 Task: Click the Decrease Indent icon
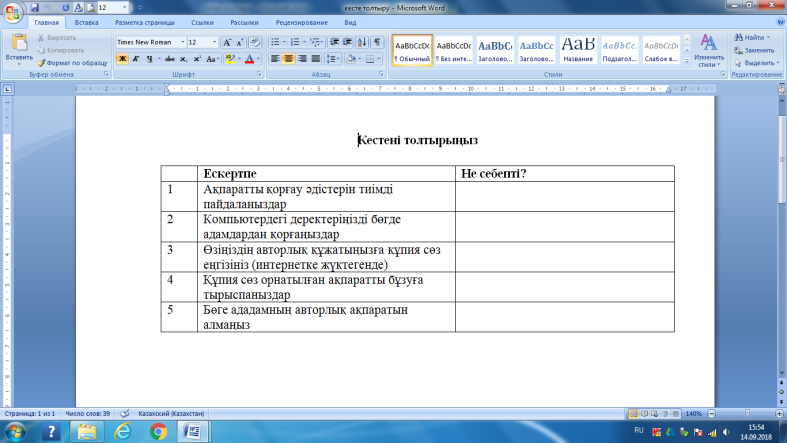(x=334, y=43)
